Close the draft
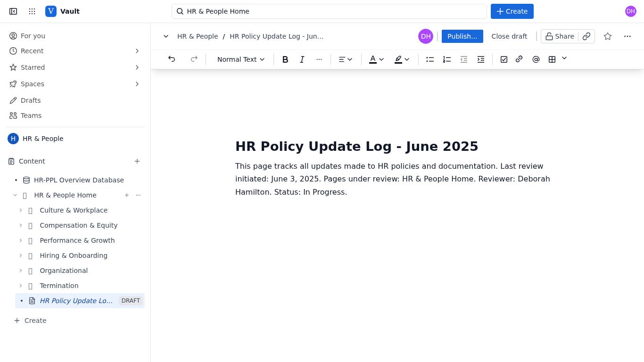 coord(509,36)
